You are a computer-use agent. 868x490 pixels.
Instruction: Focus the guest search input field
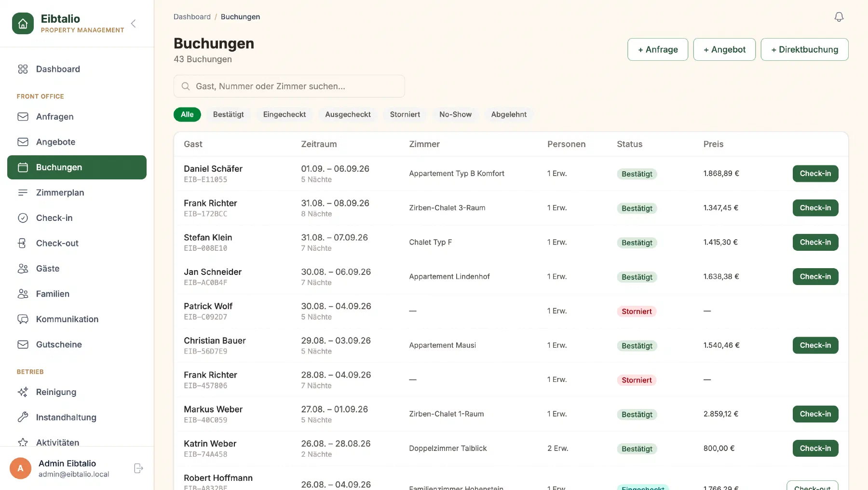pyautogui.click(x=289, y=86)
